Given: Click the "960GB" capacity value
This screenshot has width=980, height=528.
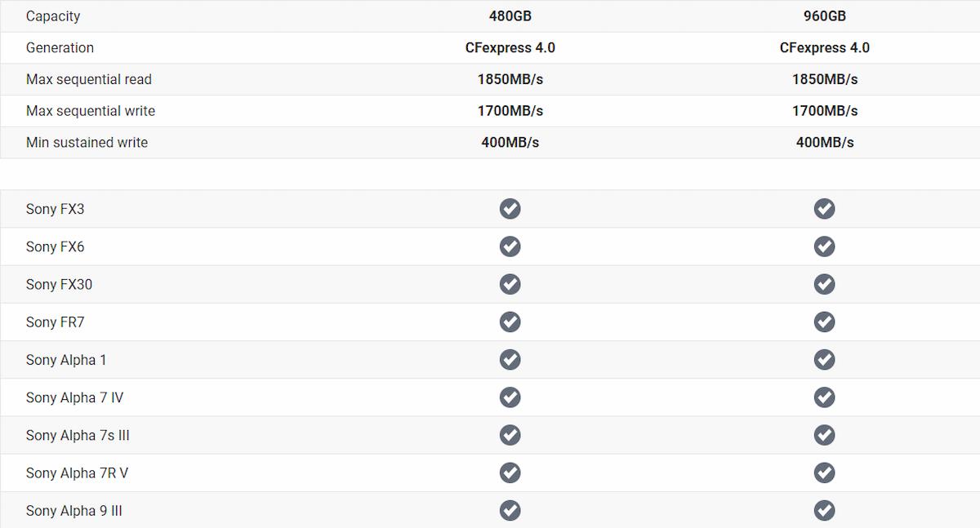Looking at the screenshot, I should (x=825, y=16).
